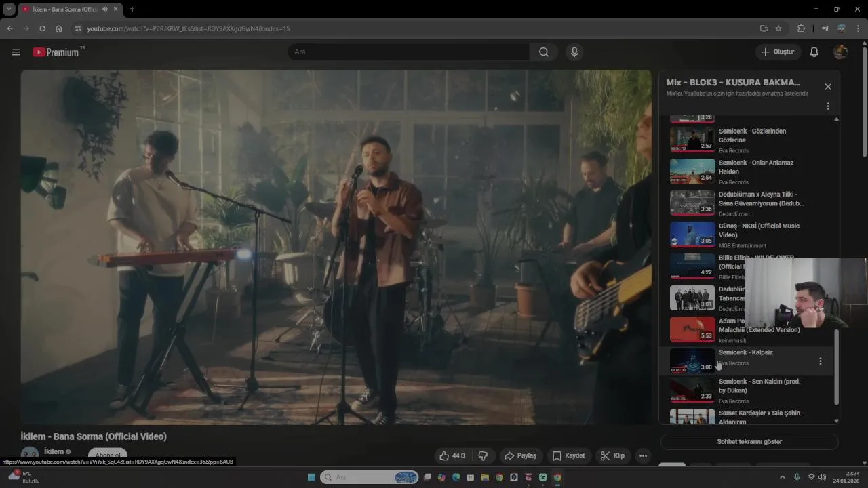Open browser three-dot menu
Viewport: 868px width, 488px height.
coord(859,28)
